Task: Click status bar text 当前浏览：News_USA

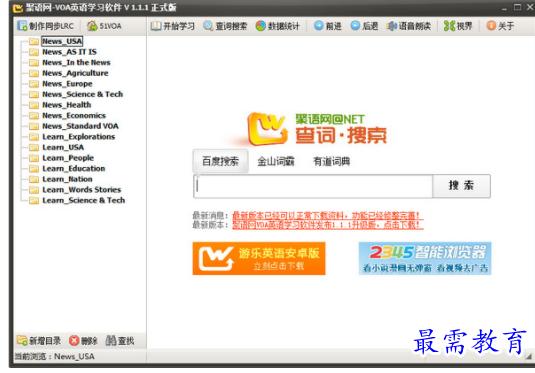Action: [54, 356]
